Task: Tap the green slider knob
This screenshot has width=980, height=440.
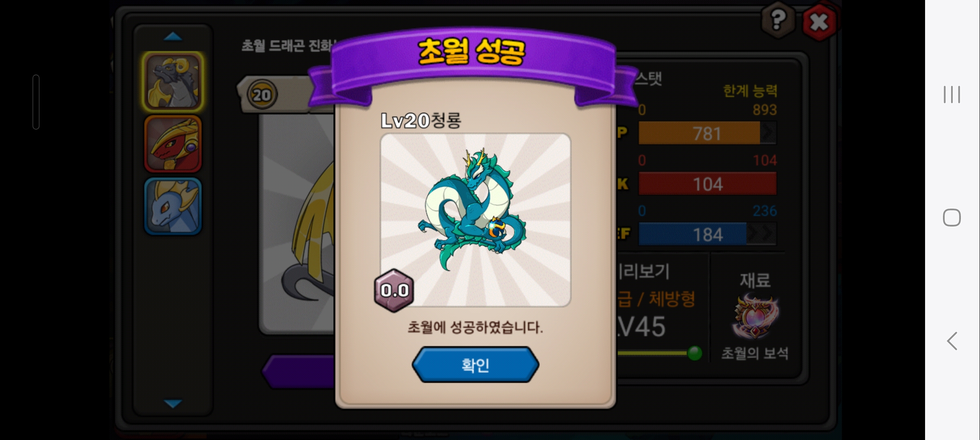Action: [695, 353]
